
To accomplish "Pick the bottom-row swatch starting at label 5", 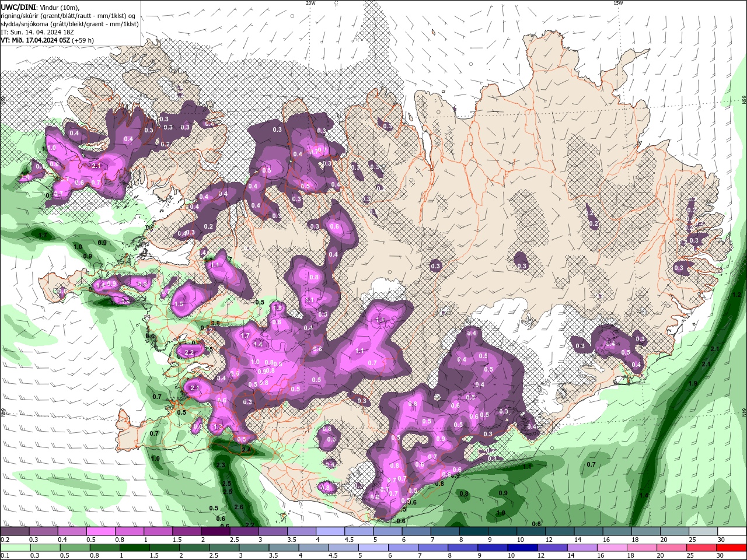I will tap(372, 548).
